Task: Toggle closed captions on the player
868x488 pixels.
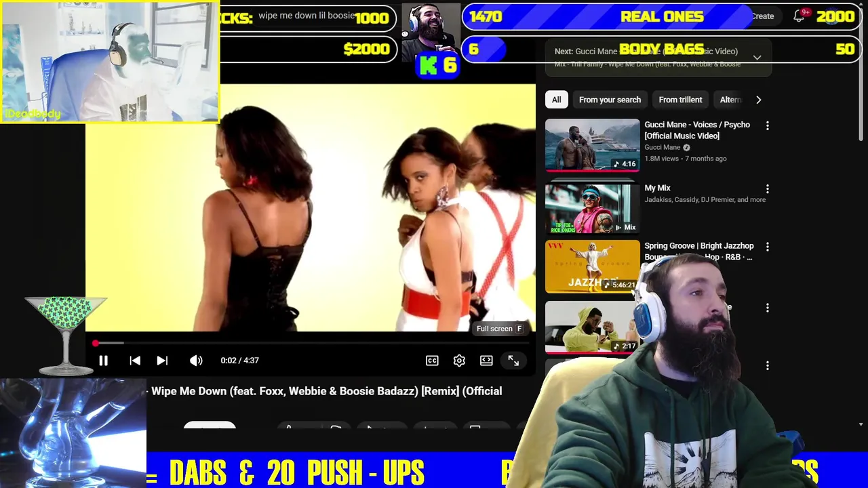Action: tap(432, 361)
